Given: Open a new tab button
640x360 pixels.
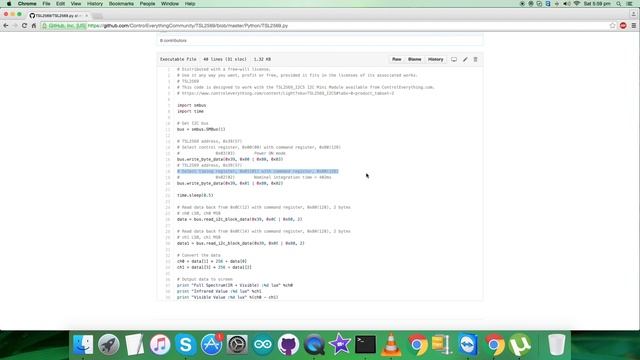Looking at the screenshot, I should [97, 16].
